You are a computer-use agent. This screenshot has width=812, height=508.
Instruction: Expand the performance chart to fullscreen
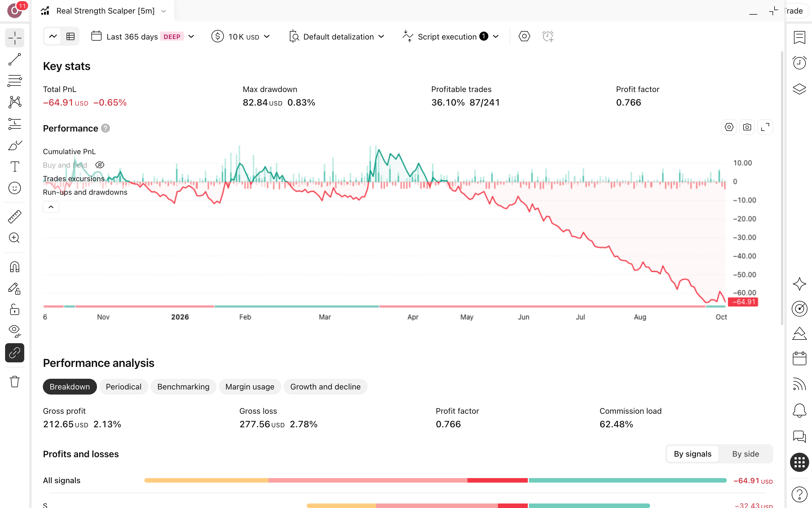[765, 127]
